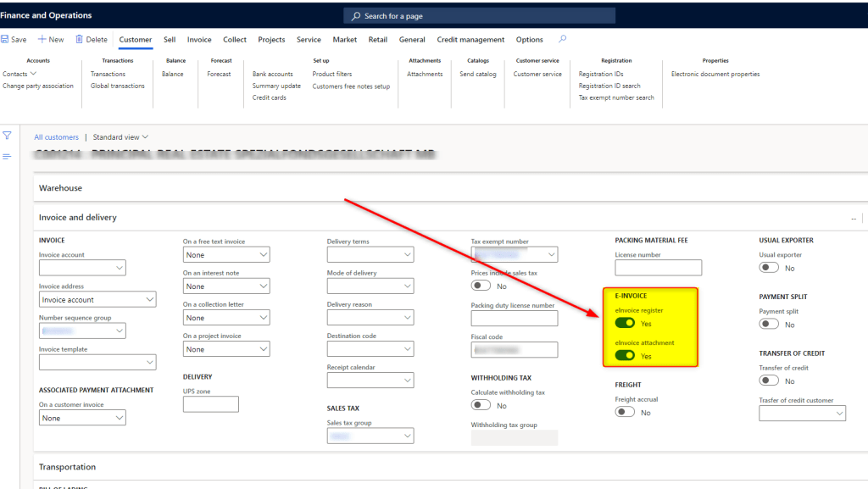Click the search icon in page search box

356,16
